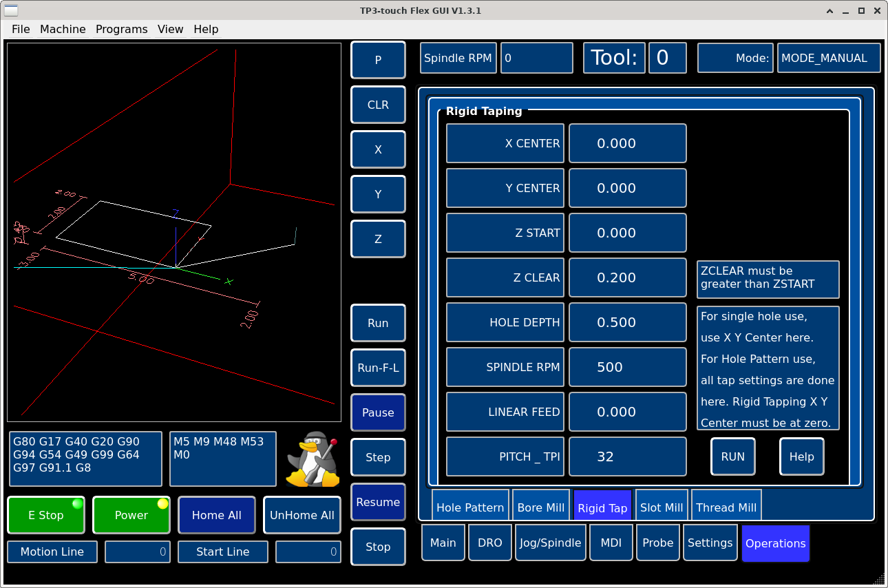
Task: Toggle the machine Power button
Action: (131, 515)
